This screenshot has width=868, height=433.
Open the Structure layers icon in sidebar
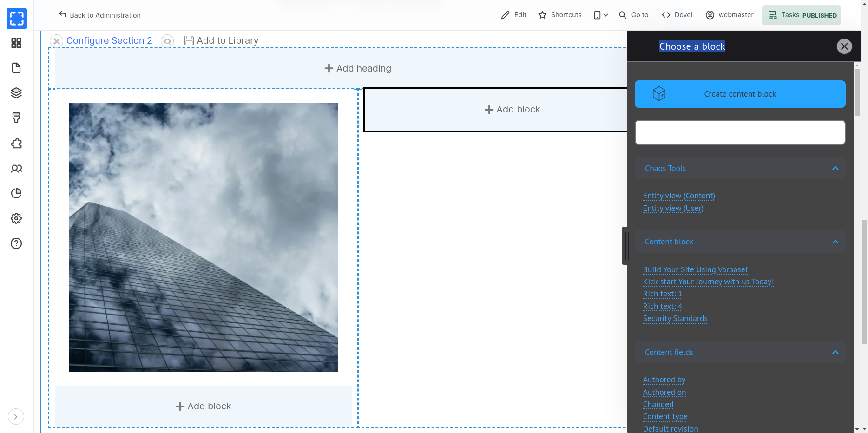click(16, 93)
